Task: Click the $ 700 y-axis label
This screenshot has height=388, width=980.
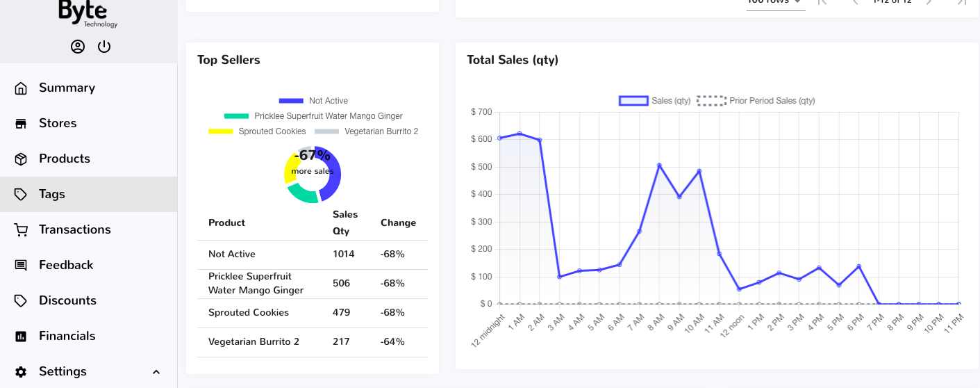Action: (x=481, y=112)
